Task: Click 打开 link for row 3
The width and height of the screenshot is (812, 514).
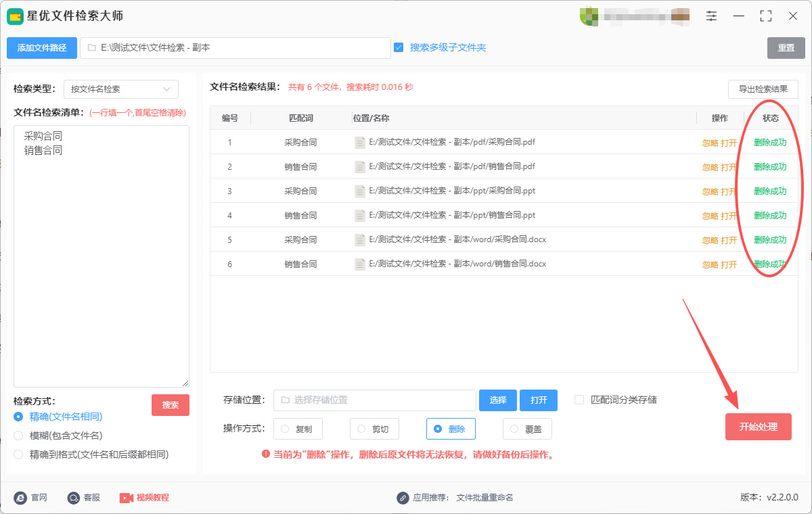Action: click(729, 192)
